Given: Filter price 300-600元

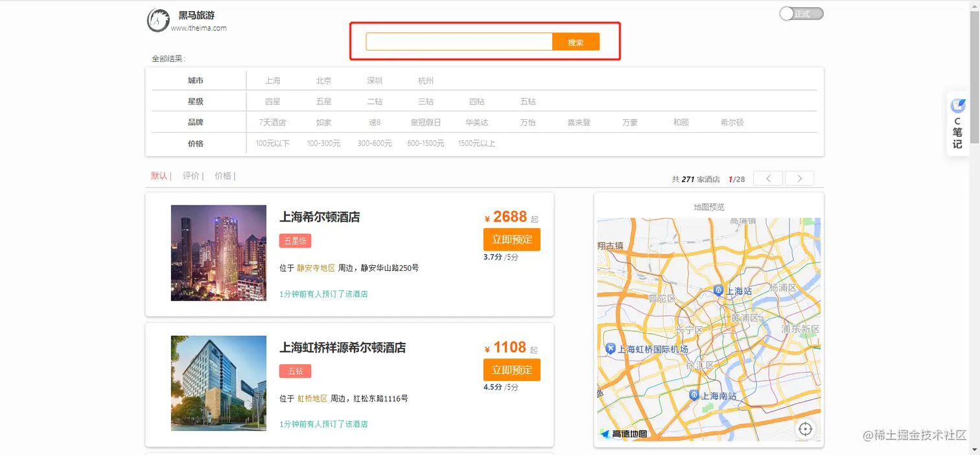Looking at the screenshot, I should click(x=375, y=143).
